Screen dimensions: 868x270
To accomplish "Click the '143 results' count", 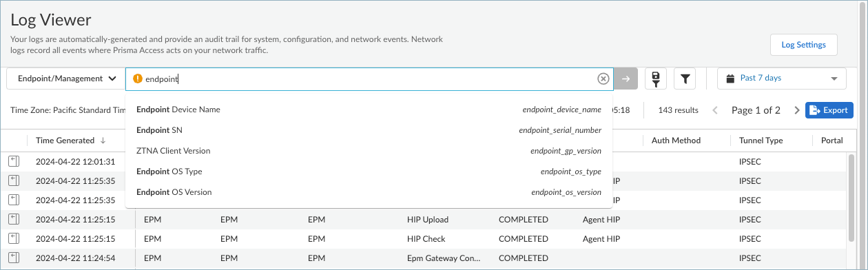I will pyautogui.click(x=678, y=110).
